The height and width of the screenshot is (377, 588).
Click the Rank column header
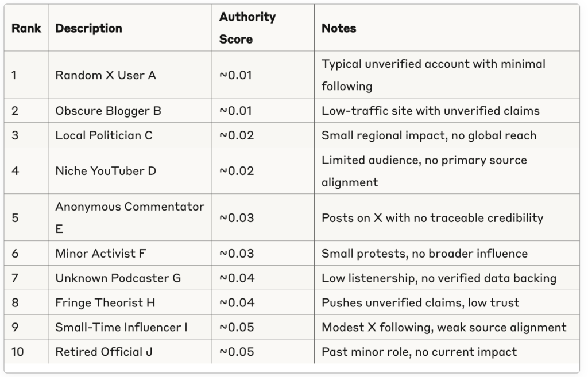[x=26, y=28]
